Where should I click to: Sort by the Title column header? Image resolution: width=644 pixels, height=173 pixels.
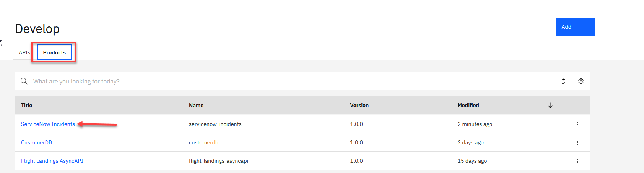click(27, 105)
